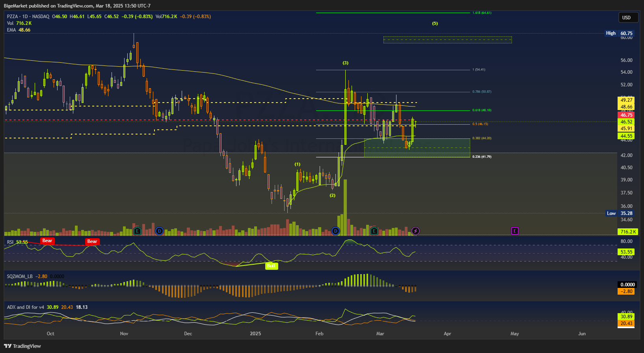Click the yellow 45.91 price axis label
644x353 pixels.
click(x=626, y=129)
